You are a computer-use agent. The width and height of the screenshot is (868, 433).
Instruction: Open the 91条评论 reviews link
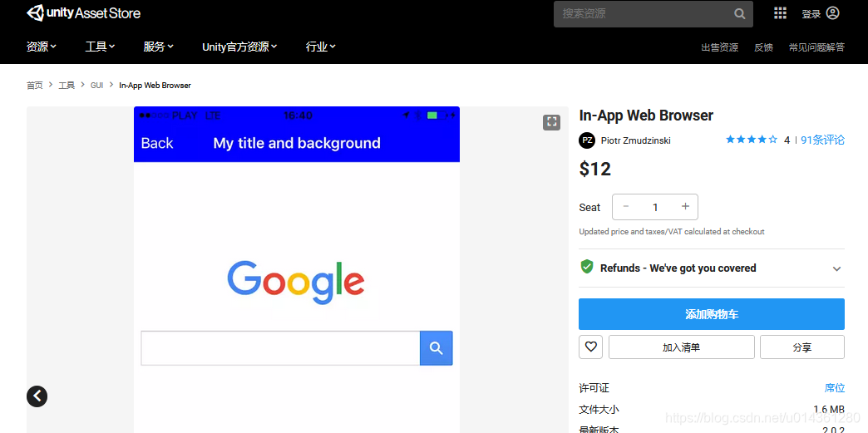click(822, 140)
